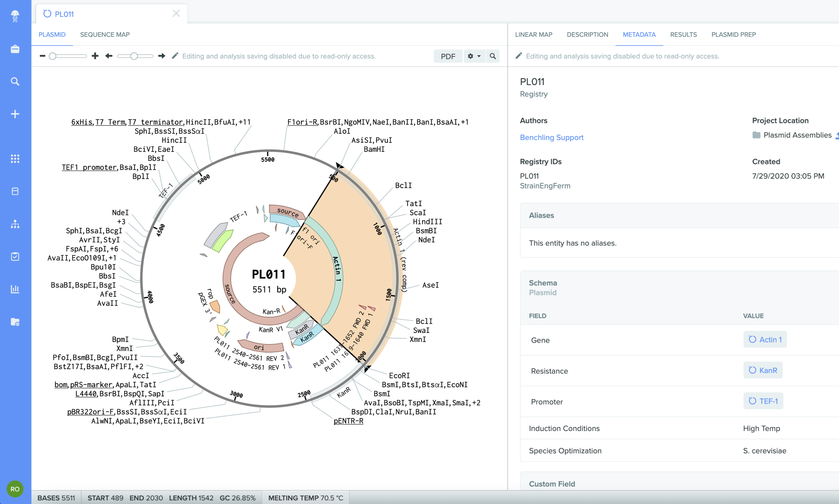839x504 pixels.
Task: Click the EcoRI enzyme label
Action: pos(399,376)
